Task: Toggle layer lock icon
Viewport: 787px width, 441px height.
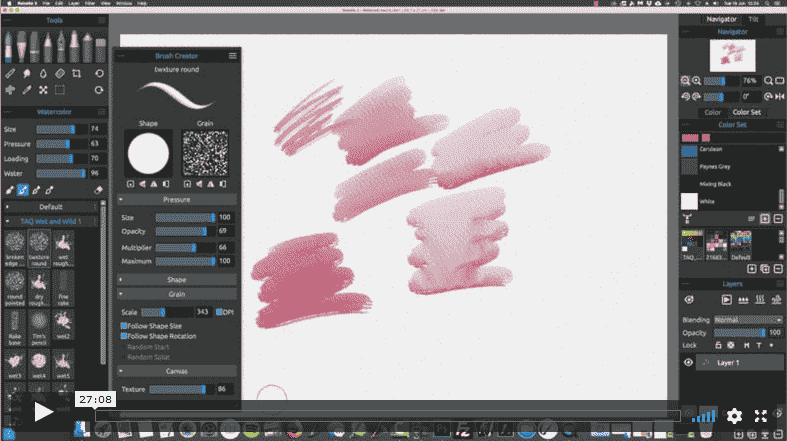Action: 718,345
